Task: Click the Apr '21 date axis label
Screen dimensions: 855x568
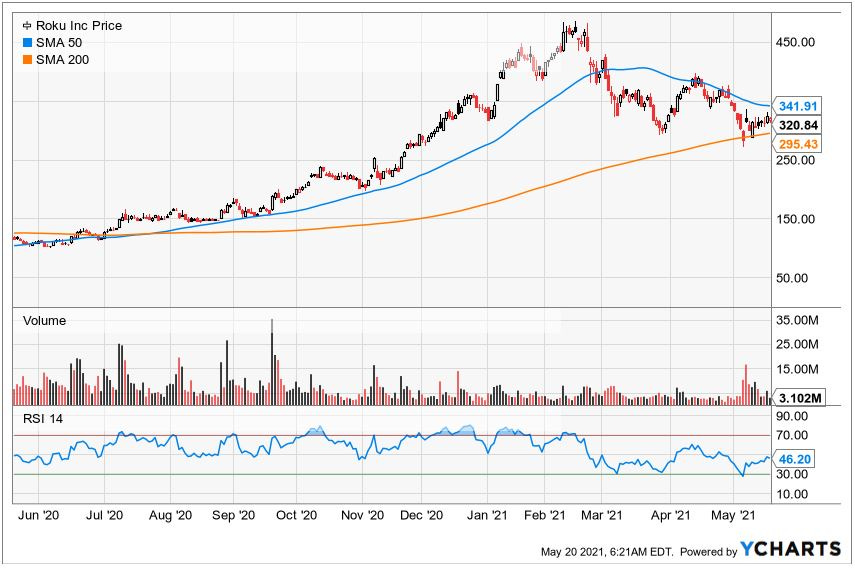Action: point(671,515)
